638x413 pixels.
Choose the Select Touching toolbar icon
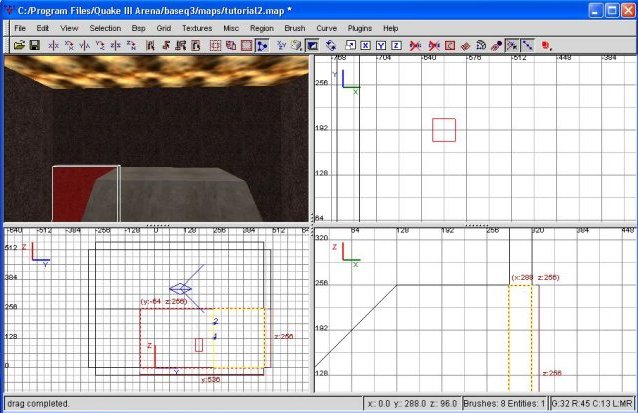point(166,46)
